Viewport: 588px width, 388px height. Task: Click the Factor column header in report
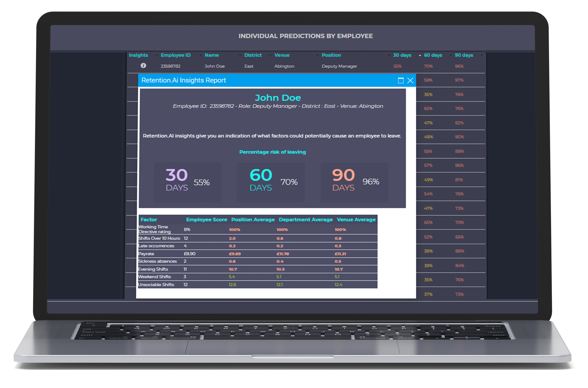(x=149, y=220)
